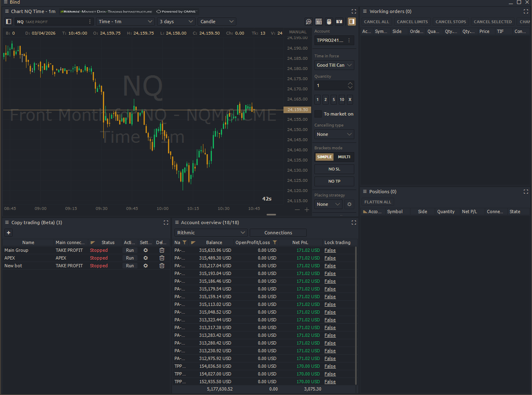The width and height of the screenshot is (532, 395).
Task: Zoom out the chart with minus
Action: 297,210
